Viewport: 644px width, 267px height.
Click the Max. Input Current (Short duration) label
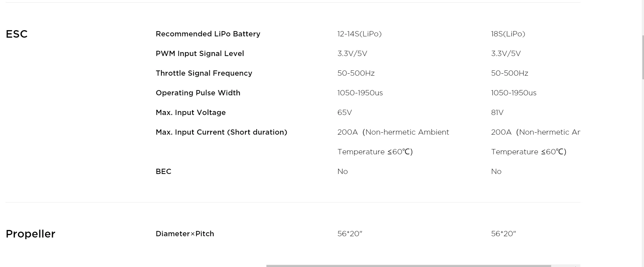221,132
